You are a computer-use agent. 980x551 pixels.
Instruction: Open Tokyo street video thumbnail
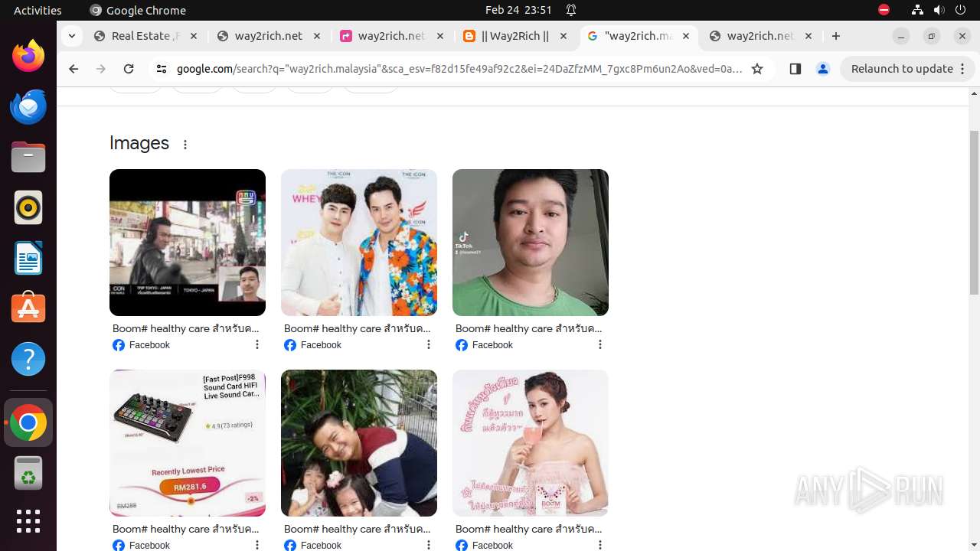tap(188, 243)
